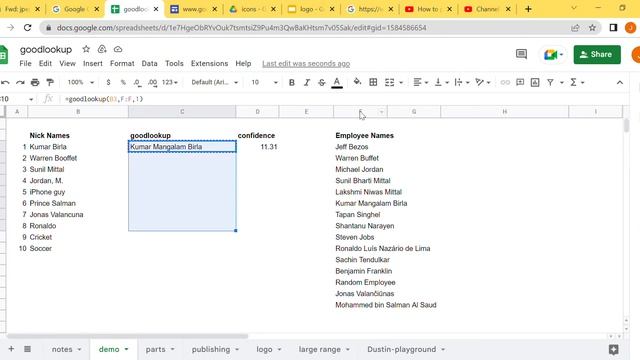The height and width of the screenshot is (360, 640).
Task: Open the Data menu
Action: [149, 64]
